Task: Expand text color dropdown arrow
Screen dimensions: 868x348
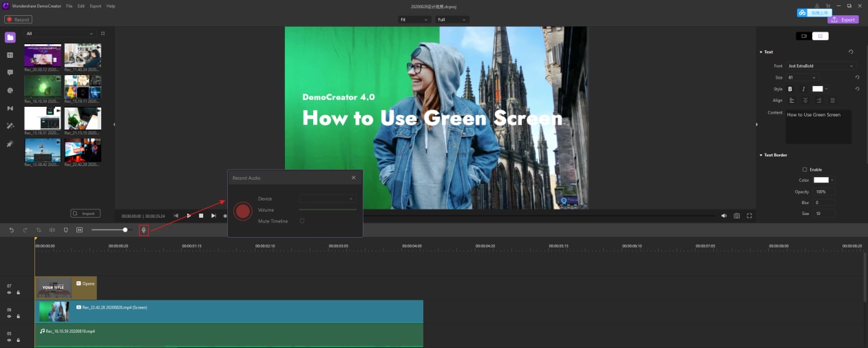Action: (826, 89)
